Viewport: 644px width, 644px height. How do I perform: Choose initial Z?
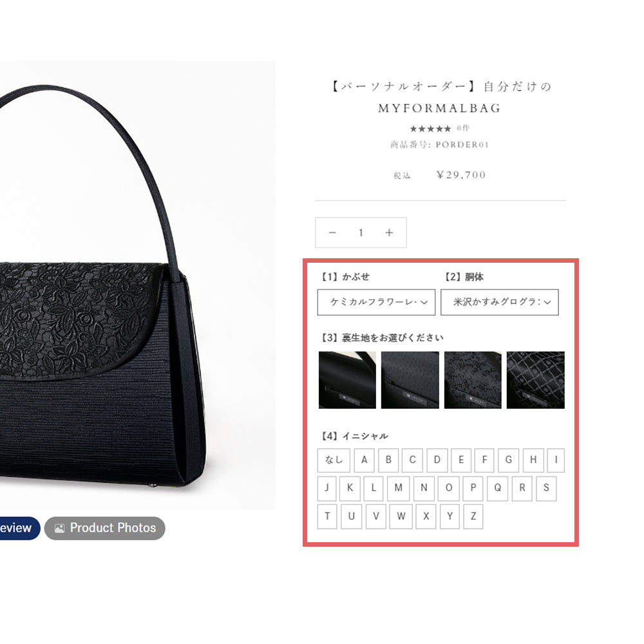point(473,516)
